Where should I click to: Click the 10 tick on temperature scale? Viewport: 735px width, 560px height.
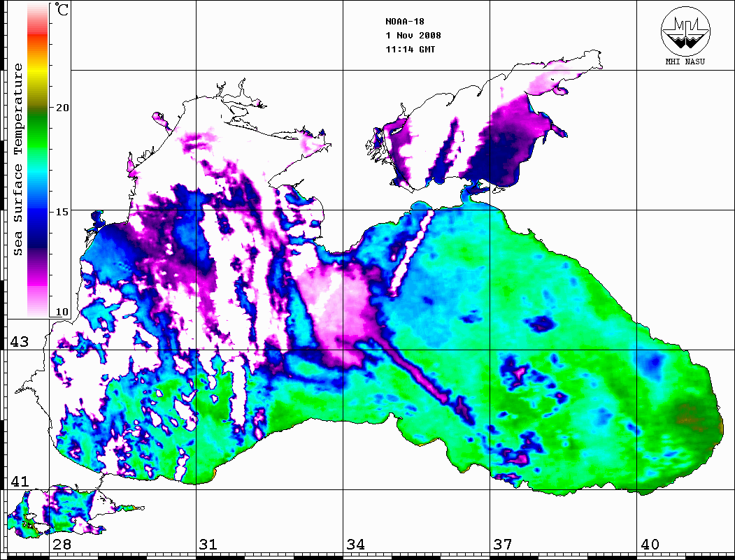click(62, 312)
